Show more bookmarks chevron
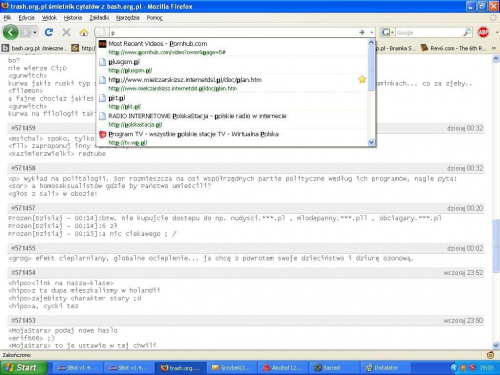500x375 pixels. click(x=494, y=48)
